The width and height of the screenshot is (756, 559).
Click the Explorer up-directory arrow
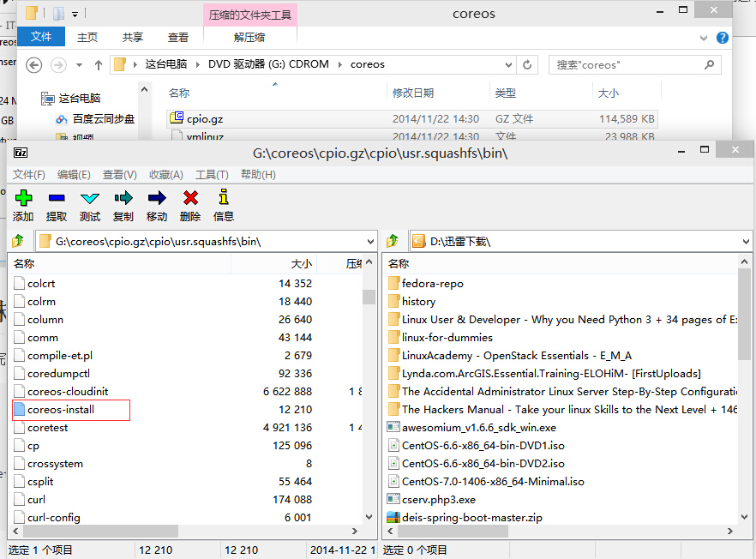(99, 64)
